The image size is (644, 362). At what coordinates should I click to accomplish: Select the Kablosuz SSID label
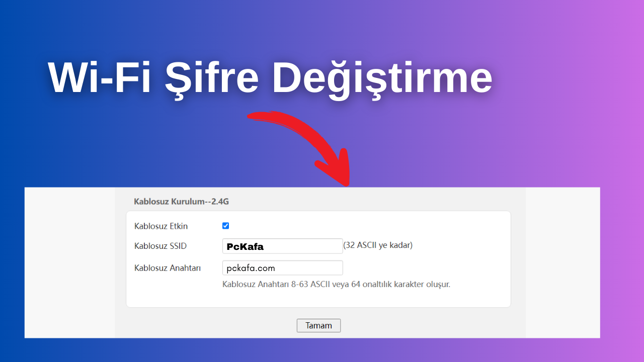pos(160,246)
